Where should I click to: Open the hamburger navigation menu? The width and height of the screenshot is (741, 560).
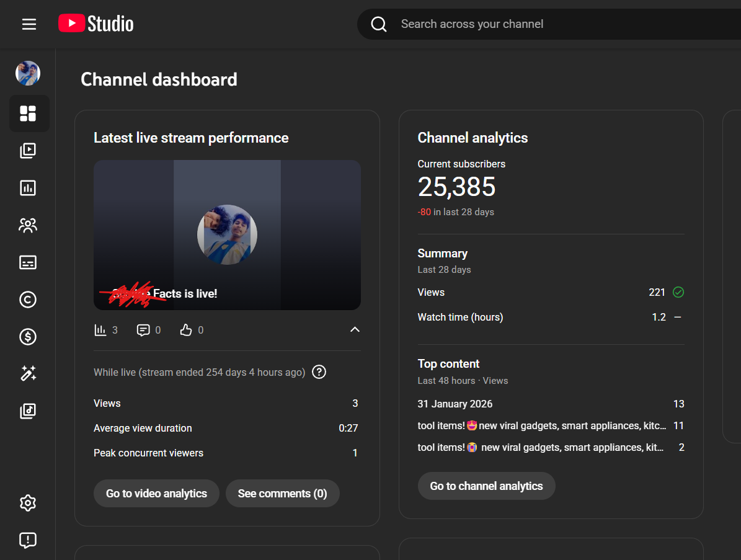(x=29, y=24)
